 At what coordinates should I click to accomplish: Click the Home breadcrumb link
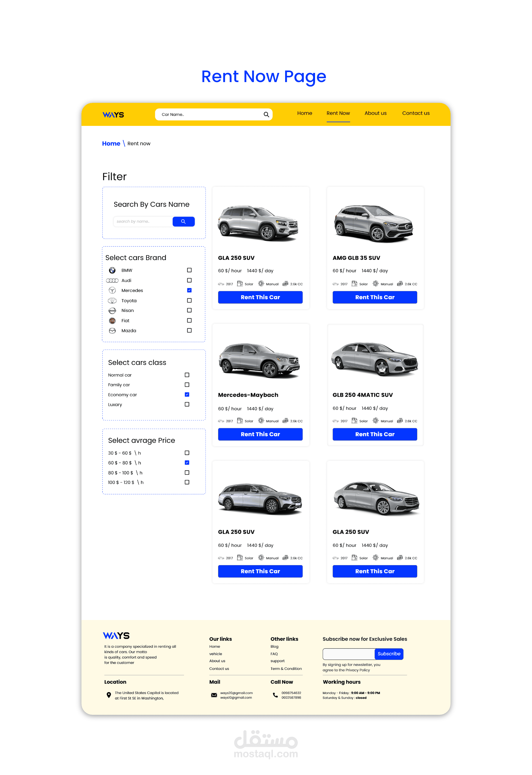(111, 143)
